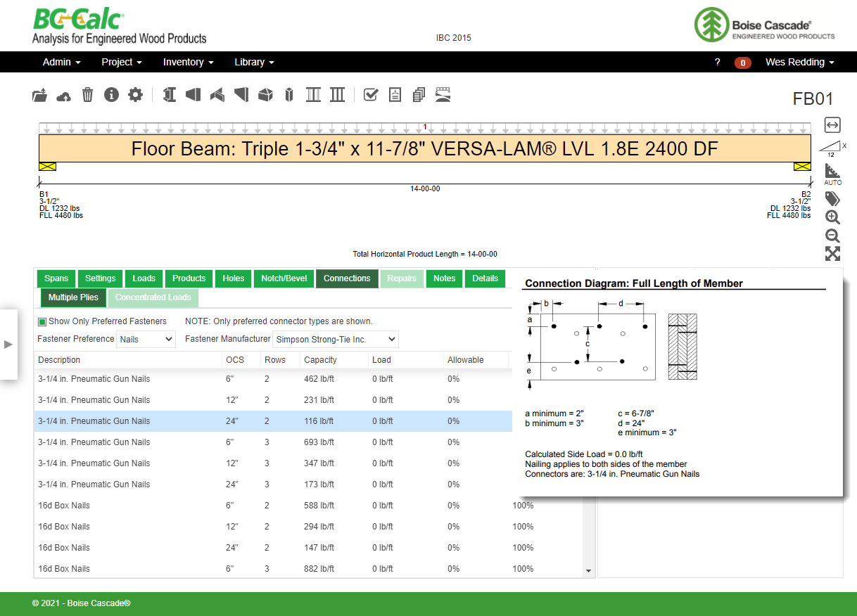The height and width of the screenshot is (616, 857).
Task: Click the first stud wall icon
Action: (x=313, y=94)
